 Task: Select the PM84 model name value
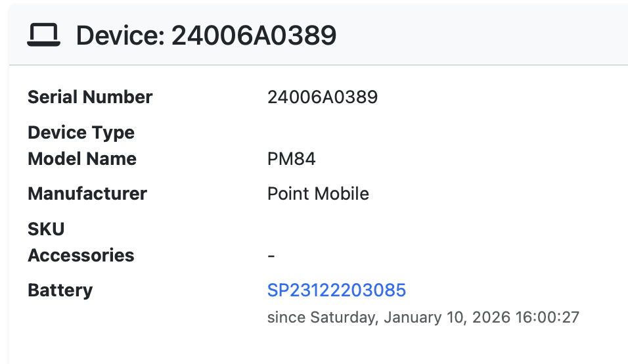[292, 159]
